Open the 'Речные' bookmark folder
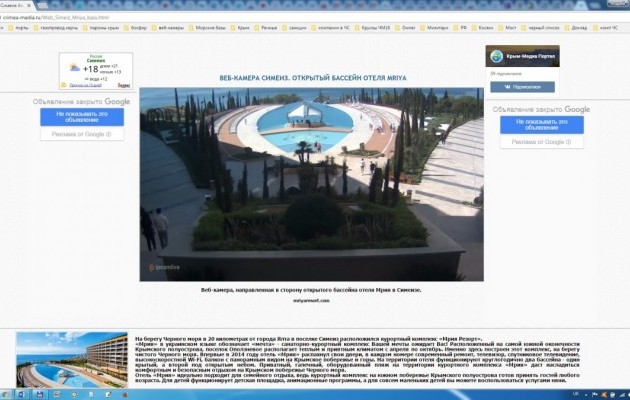Screen dimensions: 630x400 coord(266,28)
